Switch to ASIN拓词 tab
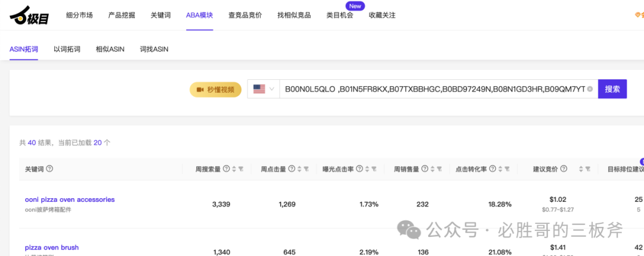The image size is (644, 256). 24,49
